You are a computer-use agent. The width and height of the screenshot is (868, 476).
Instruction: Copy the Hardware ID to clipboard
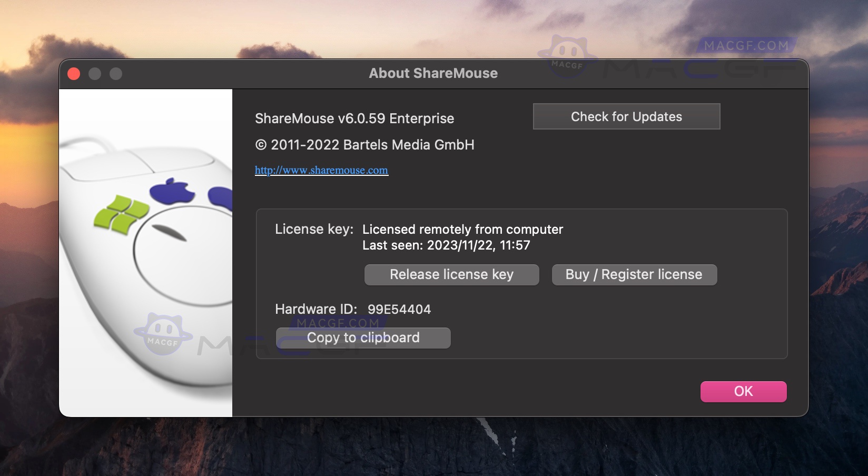coord(363,338)
